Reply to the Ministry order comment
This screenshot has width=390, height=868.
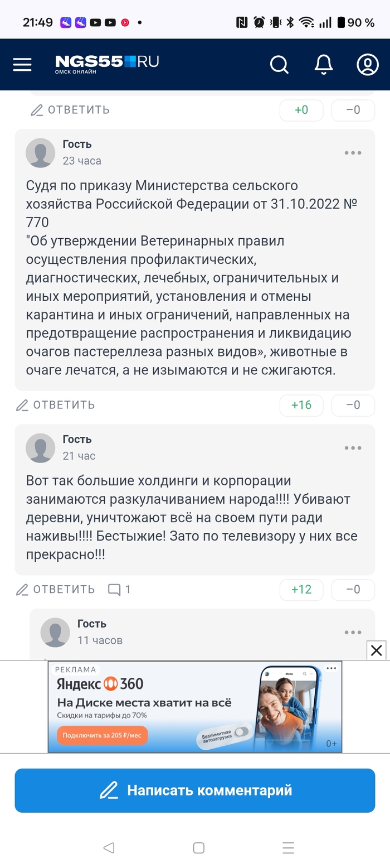(x=56, y=405)
